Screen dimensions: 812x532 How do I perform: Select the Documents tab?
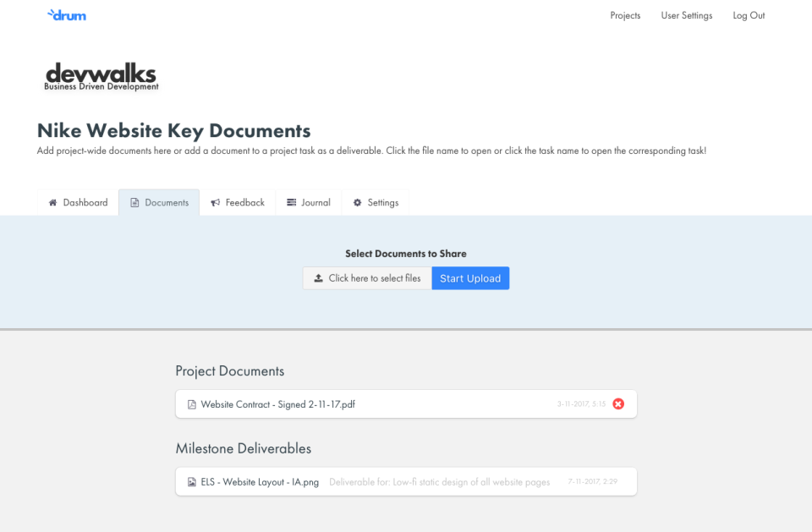pos(159,202)
